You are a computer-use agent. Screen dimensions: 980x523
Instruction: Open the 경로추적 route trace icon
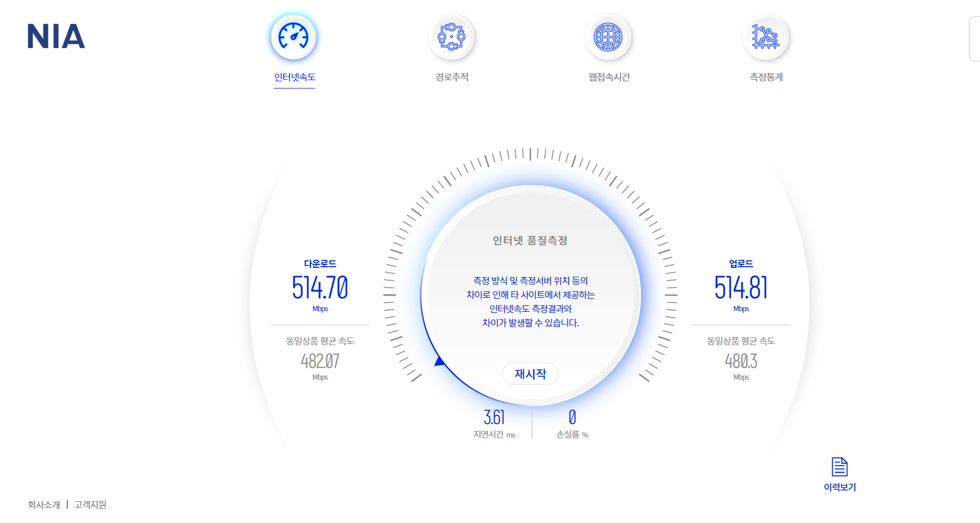[x=451, y=37]
